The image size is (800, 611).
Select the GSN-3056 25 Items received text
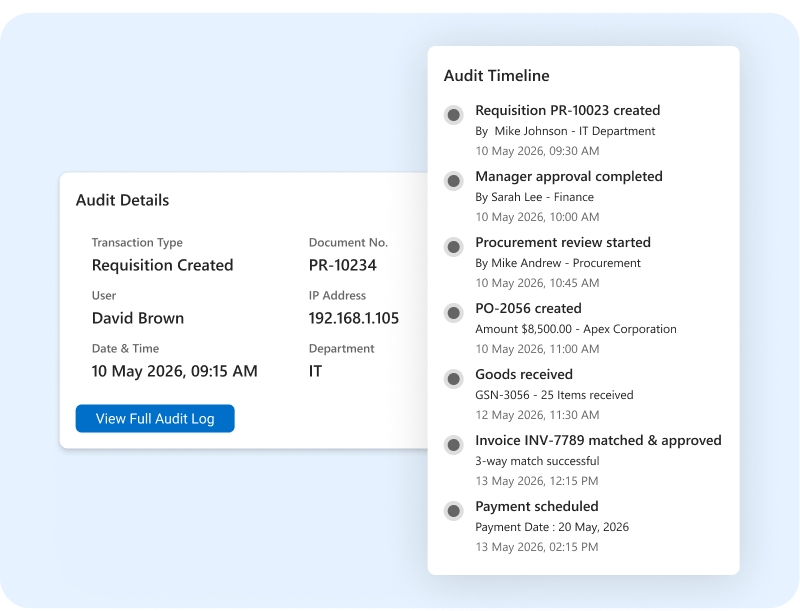(554, 395)
